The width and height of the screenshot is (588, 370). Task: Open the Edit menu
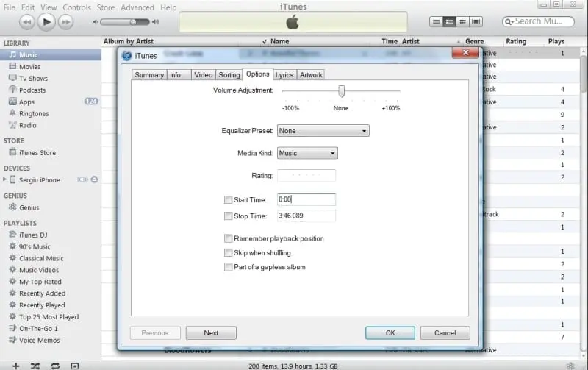tap(27, 7)
